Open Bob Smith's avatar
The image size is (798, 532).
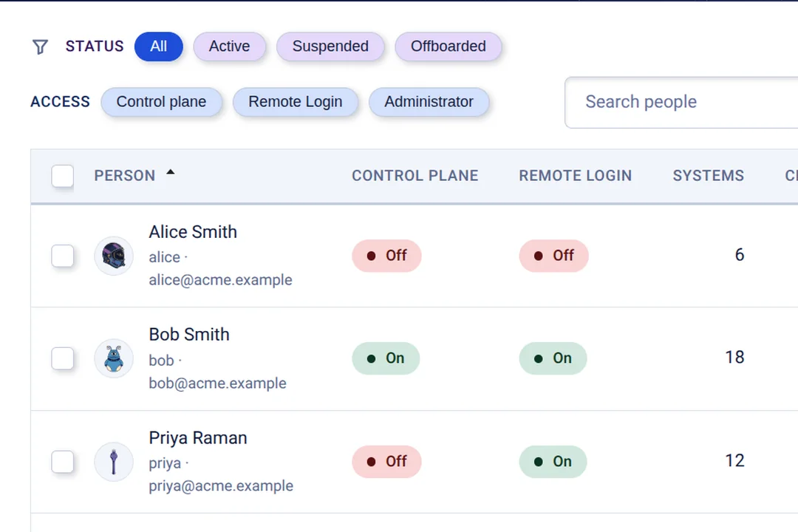tap(114, 358)
